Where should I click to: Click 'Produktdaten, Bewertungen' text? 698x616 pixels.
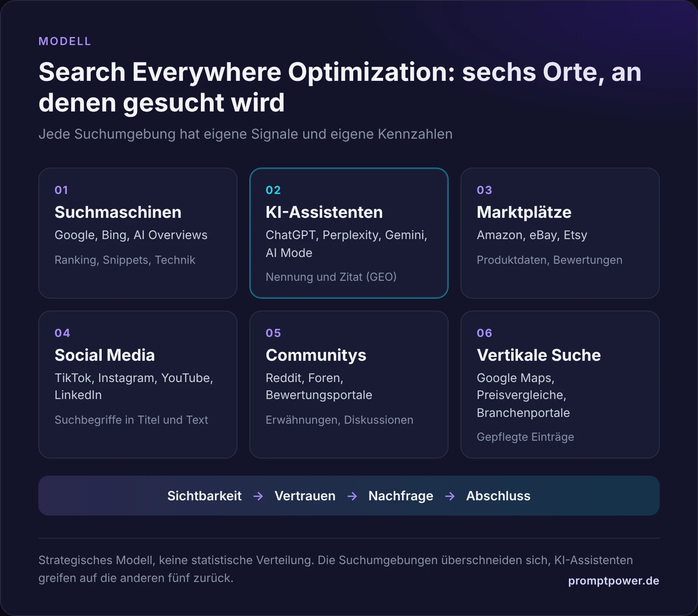[x=549, y=260]
